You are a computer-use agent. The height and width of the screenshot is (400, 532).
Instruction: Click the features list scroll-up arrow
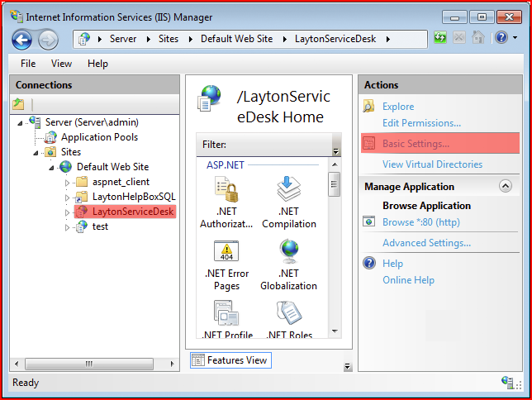click(335, 164)
